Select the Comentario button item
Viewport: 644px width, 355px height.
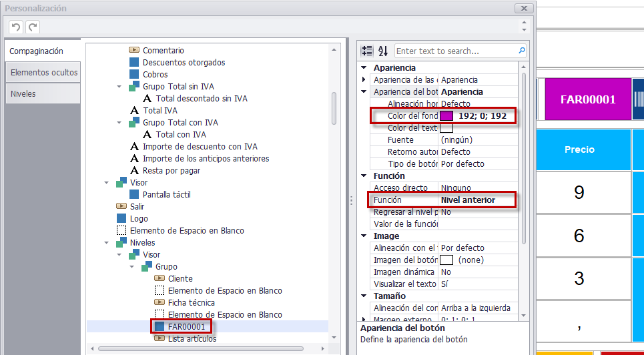coord(163,51)
